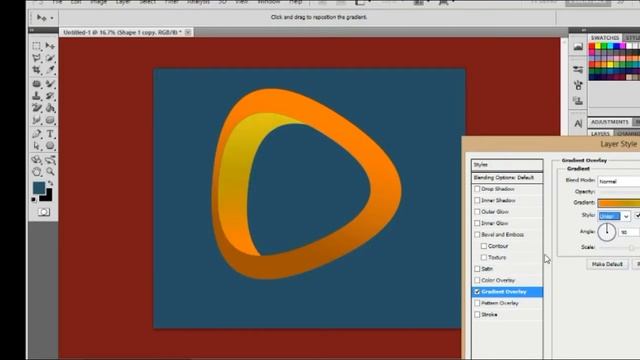
Task: Swap foreground and background colors
Action: pos(51,183)
